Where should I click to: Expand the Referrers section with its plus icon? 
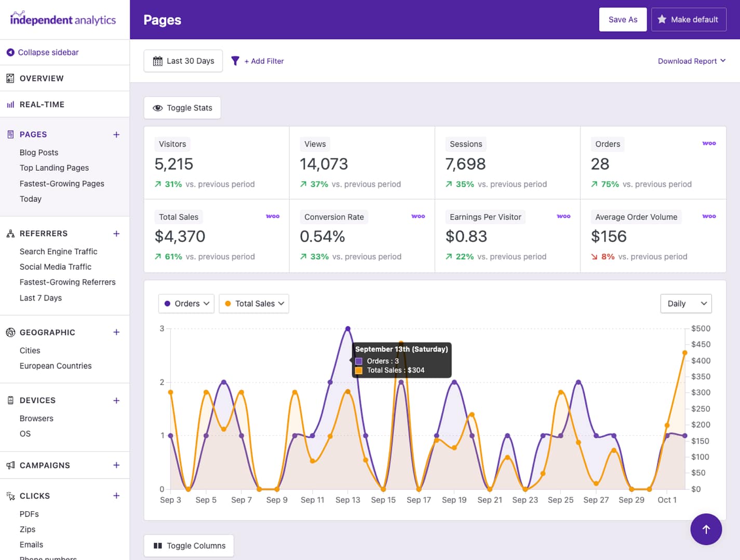point(116,234)
